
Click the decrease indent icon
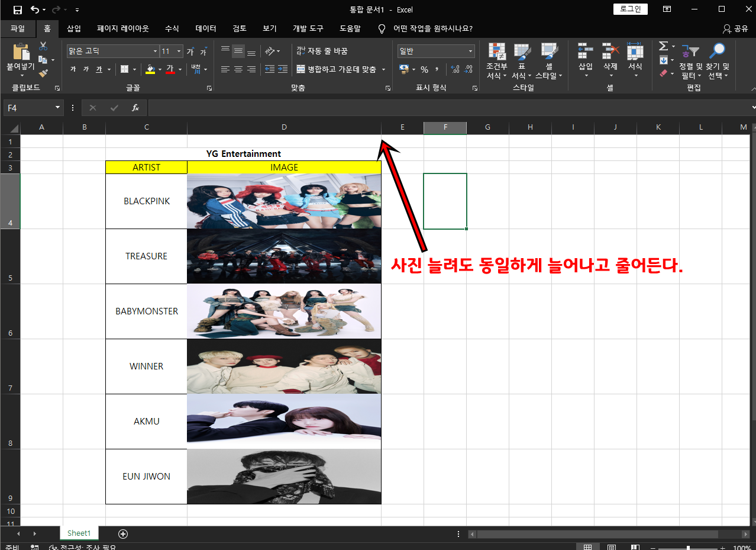269,69
